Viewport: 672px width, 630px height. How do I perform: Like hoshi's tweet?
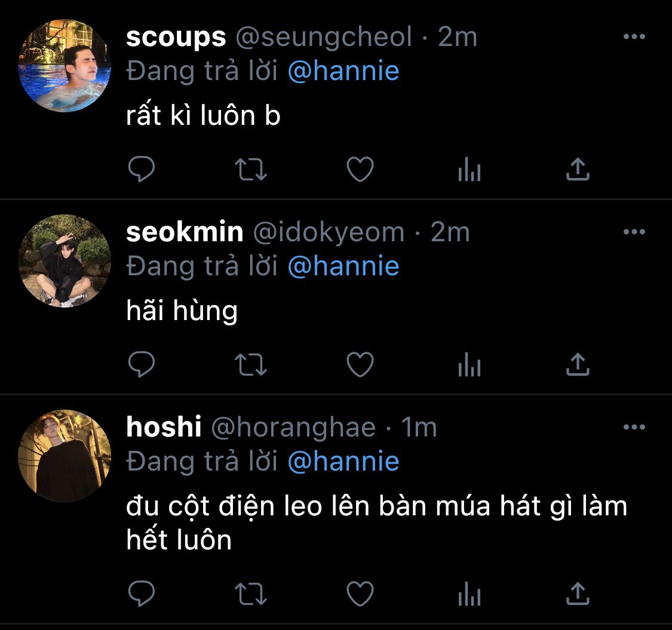coord(360,594)
